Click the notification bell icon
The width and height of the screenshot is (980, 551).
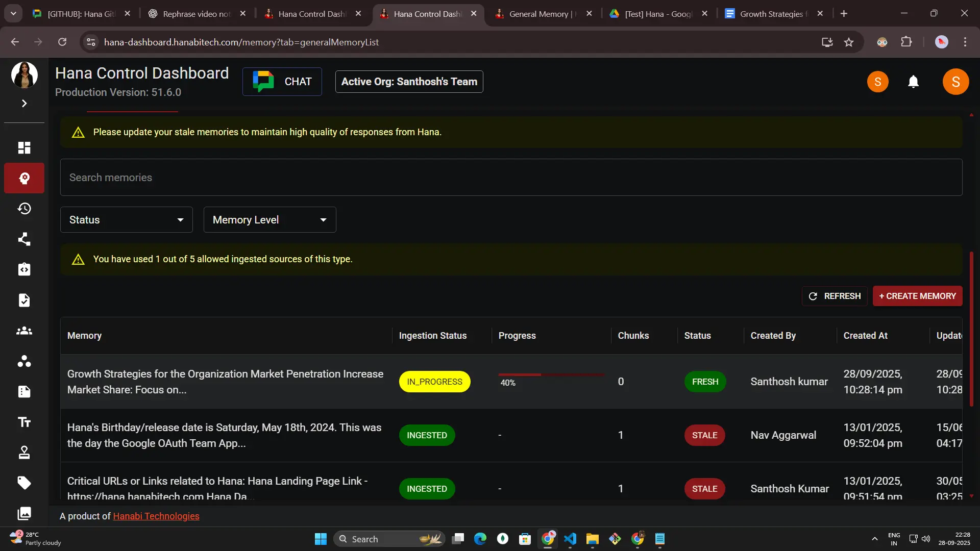coord(913,82)
